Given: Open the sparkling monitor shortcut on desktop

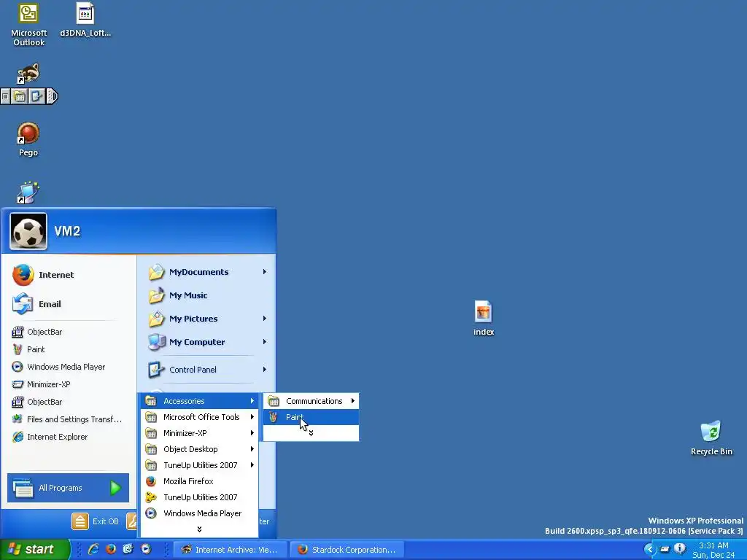Looking at the screenshot, I should 28,192.
